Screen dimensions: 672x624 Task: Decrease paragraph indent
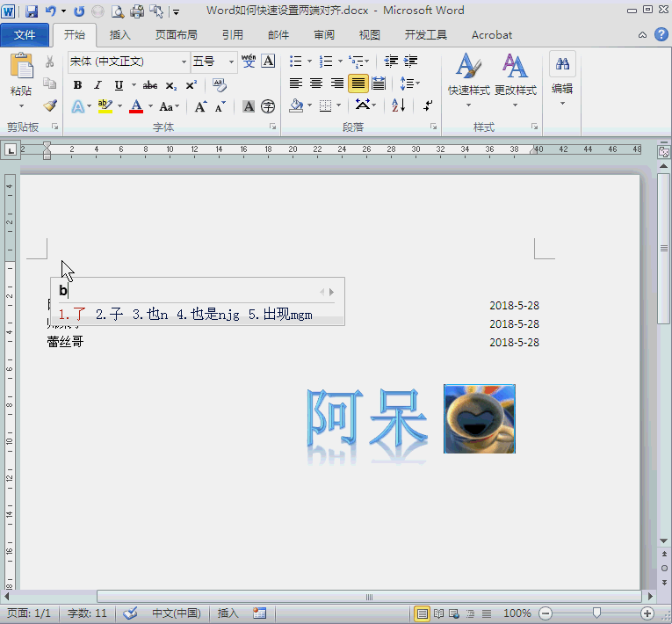391,61
